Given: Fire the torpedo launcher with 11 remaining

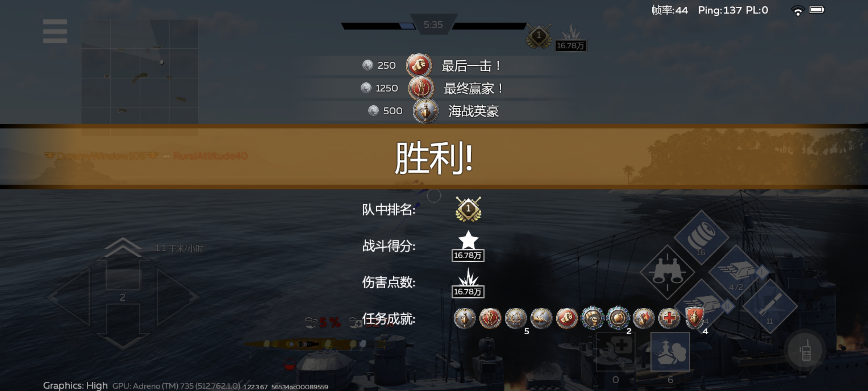Looking at the screenshot, I should (770, 306).
